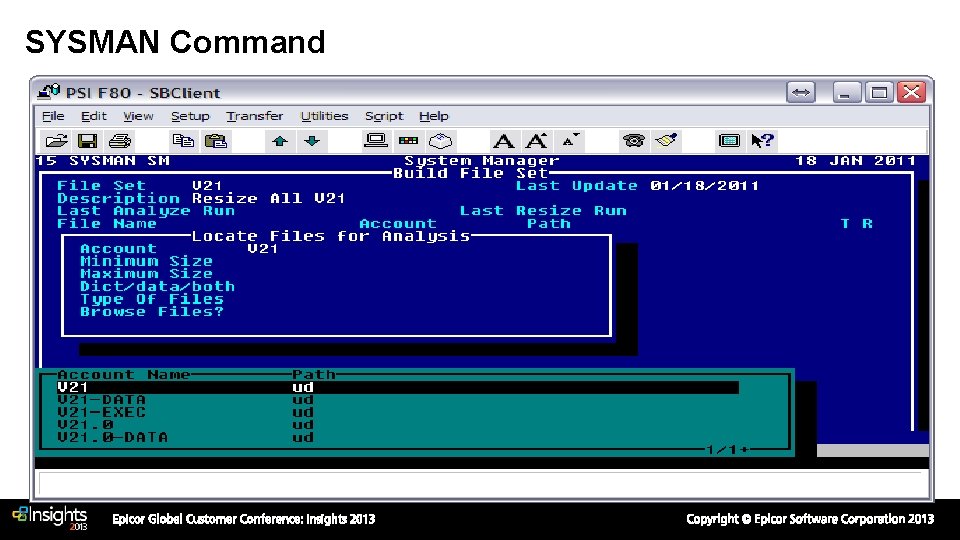This screenshot has height=540, width=960.
Task: Click the Last Update date 01/18/2011
Action: coord(705,186)
